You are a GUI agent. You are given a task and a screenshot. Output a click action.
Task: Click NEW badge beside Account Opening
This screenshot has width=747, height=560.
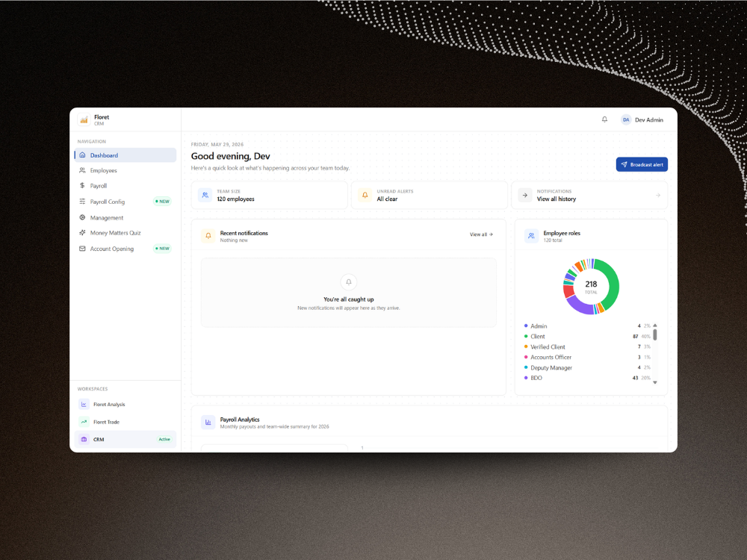pos(162,249)
